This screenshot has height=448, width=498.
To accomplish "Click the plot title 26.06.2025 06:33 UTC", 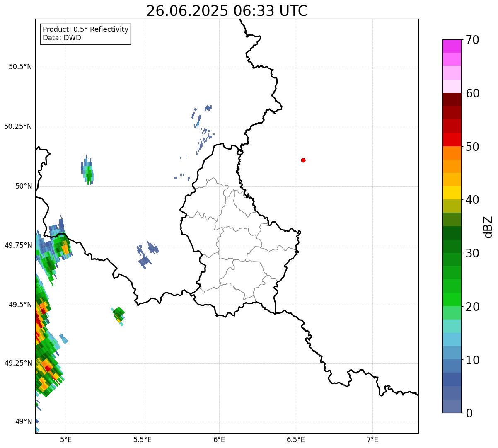I will [227, 11].
